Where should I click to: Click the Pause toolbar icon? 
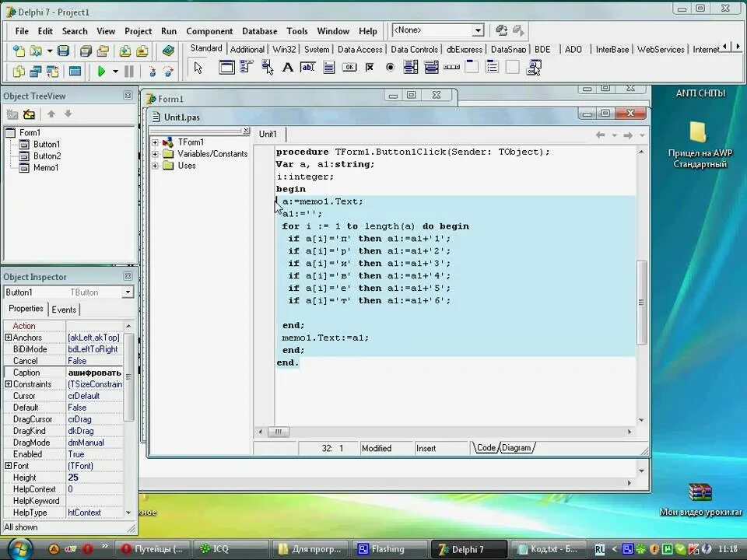[129, 72]
